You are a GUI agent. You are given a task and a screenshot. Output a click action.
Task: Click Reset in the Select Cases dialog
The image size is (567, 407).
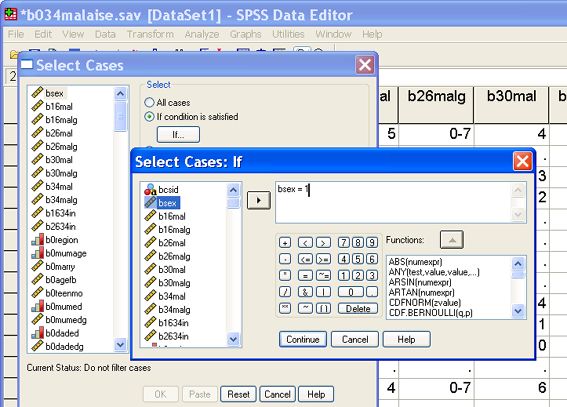point(238,394)
